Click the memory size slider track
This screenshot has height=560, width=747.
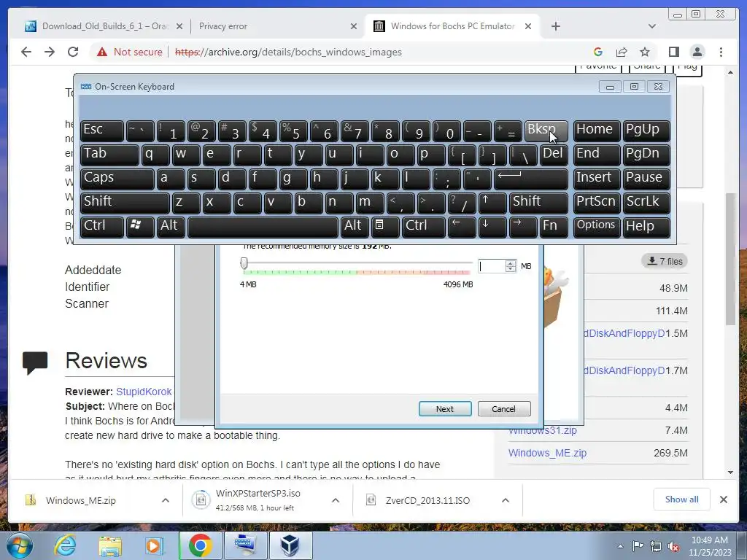click(357, 262)
